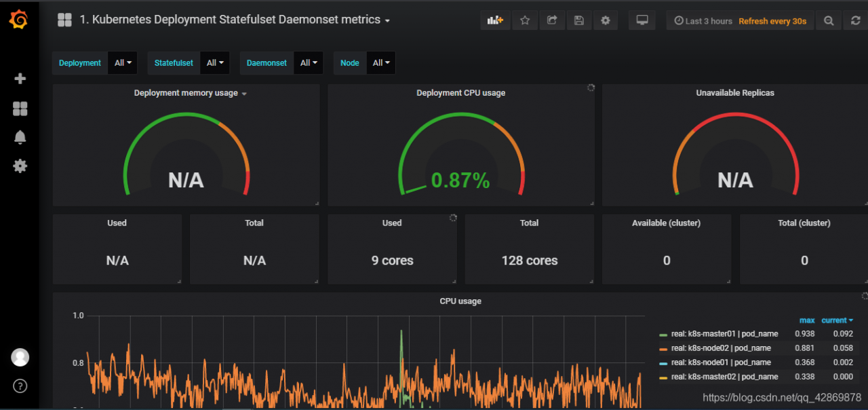The image size is (868, 410).
Task: Click the Statefulset variable label
Action: click(x=174, y=63)
